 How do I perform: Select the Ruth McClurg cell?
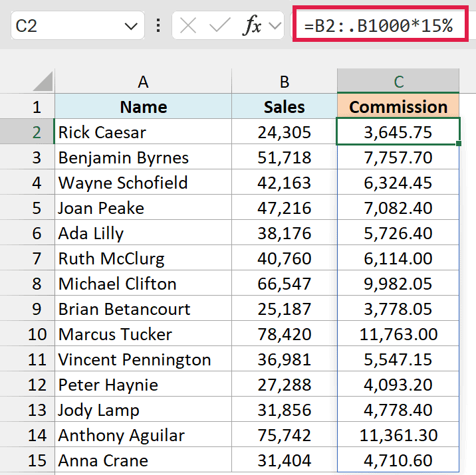[x=144, y=258]
